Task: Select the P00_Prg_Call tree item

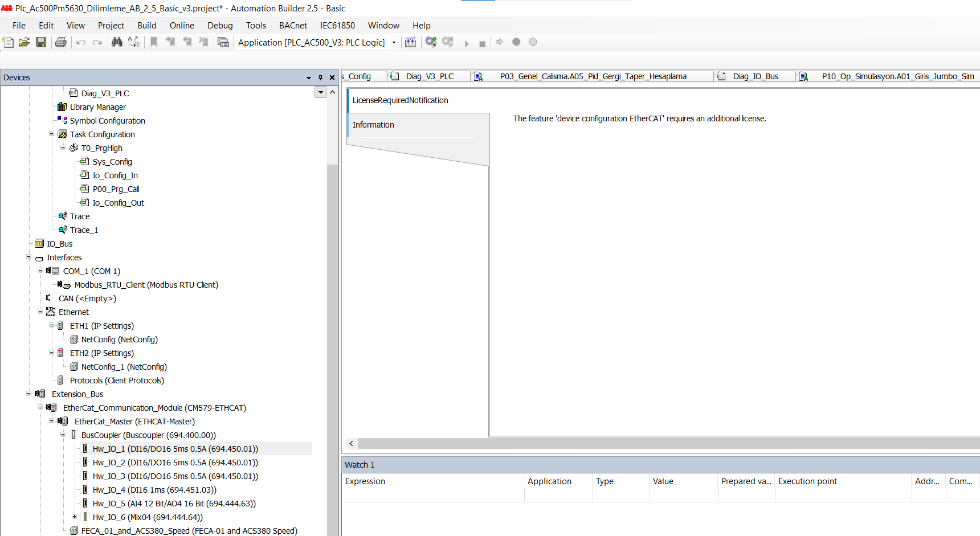Action: pos(116,189)
